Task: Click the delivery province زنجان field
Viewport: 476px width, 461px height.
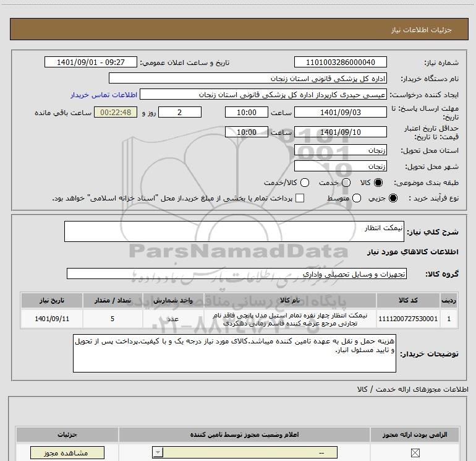Action: click(x=340, y=150)
